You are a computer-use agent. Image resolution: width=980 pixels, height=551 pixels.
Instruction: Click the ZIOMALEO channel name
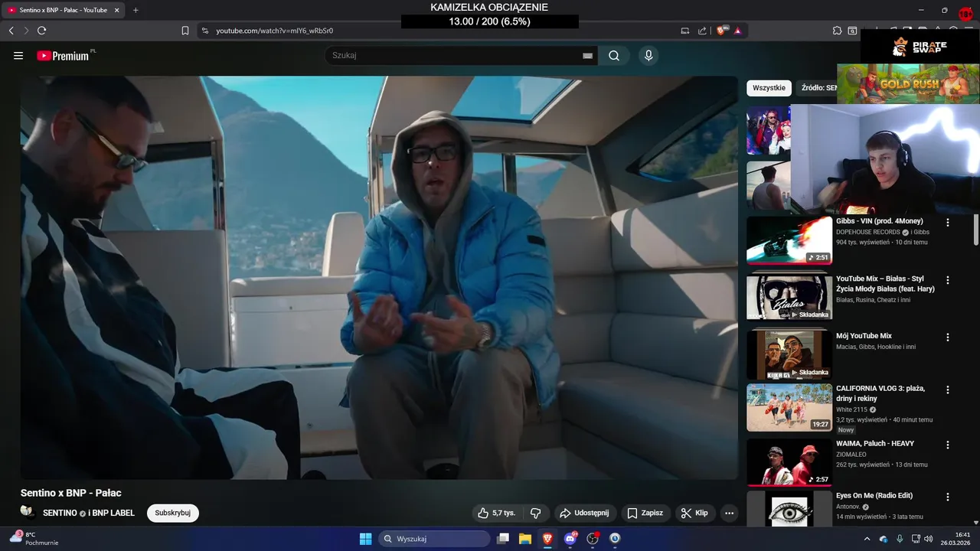[851, 455]
